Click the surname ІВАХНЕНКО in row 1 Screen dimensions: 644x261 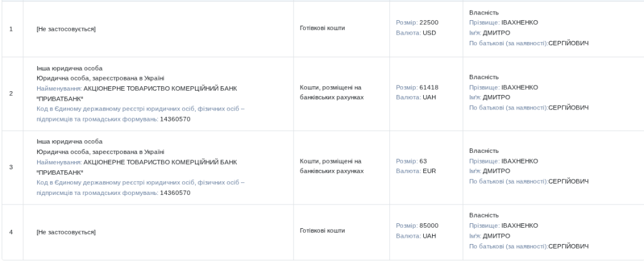[x=519, y=23]
